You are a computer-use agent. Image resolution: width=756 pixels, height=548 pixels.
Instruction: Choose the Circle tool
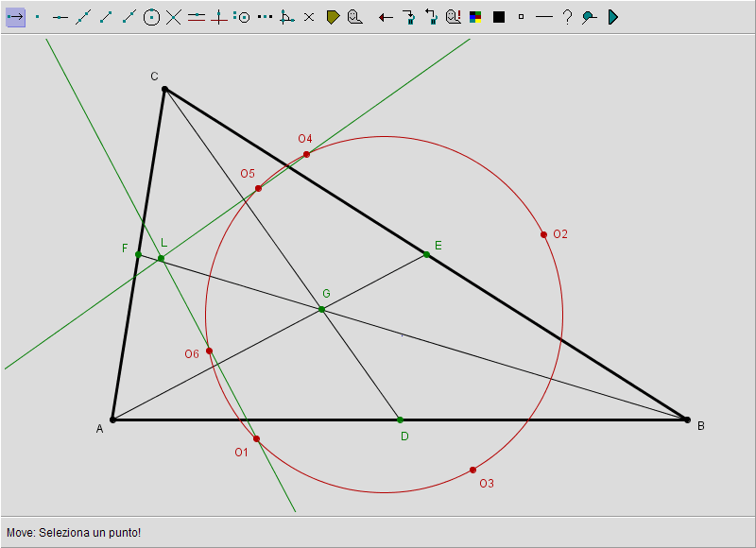pyautogui.click(x=151, y=17)
